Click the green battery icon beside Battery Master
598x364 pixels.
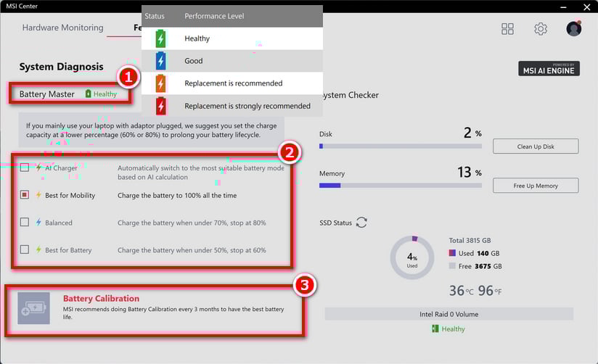(88, 94)
